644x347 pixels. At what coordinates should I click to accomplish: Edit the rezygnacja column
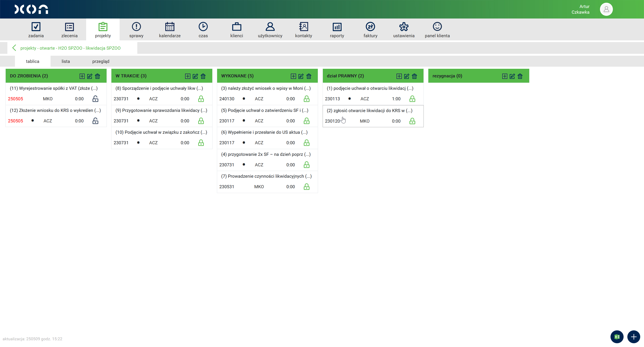pyautogui.click(x=512, y=76)
